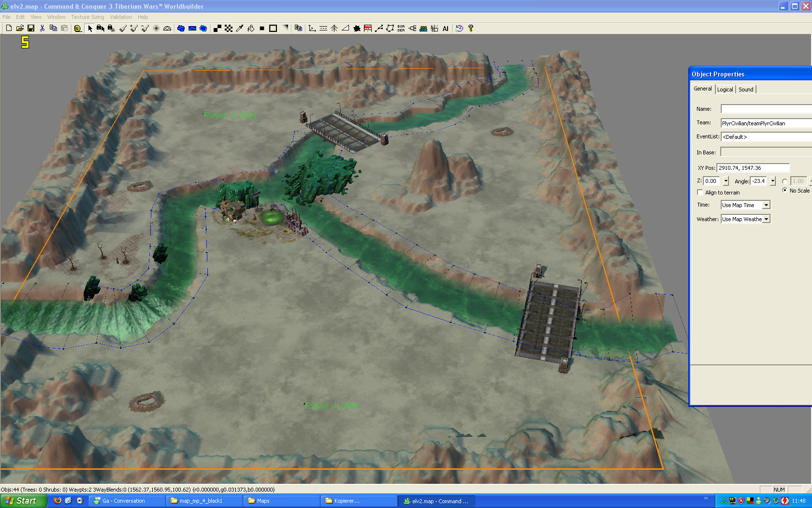Select the checkered large tile tool
This screenshot has height=508, width=812.
point(229,28)
